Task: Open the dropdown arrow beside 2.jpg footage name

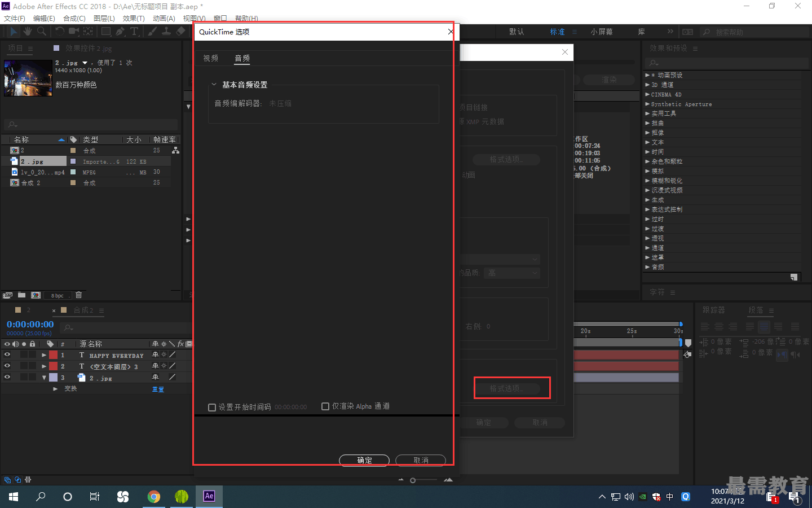Action: tap(85, 63)
